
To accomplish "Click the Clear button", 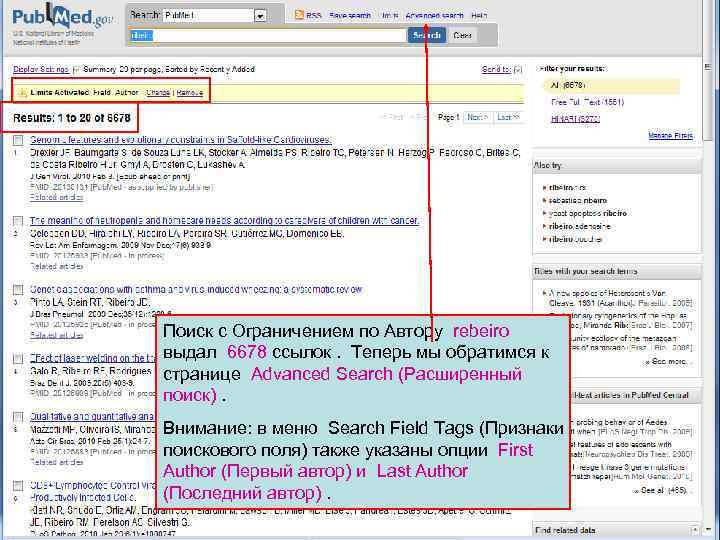I will 462,35.
